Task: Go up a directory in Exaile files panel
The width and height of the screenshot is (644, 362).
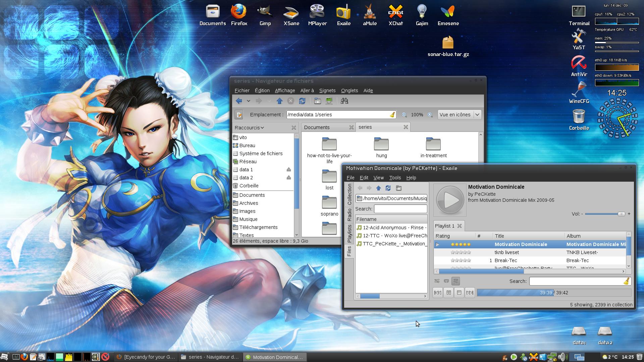Action: tap(379, 188)
